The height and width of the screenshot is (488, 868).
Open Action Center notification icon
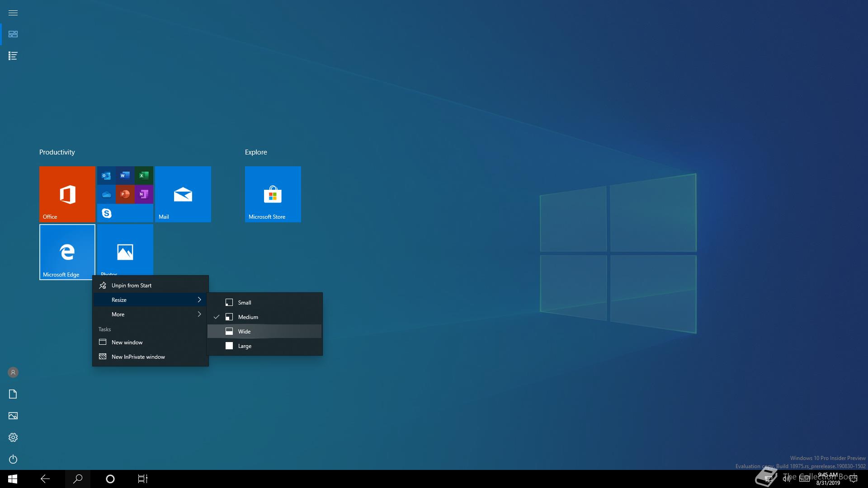(x=854, y=479)
